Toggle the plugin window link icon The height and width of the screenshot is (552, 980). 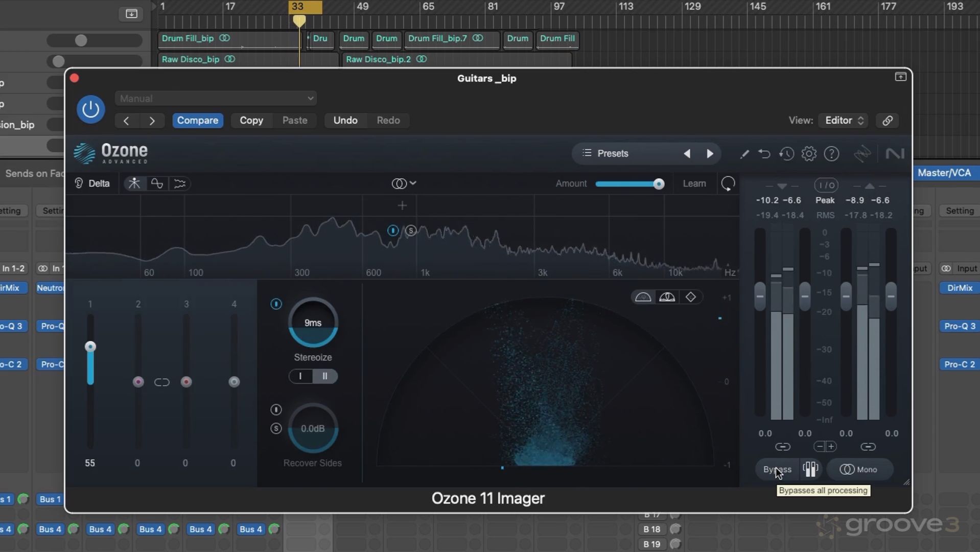(888, 121)
